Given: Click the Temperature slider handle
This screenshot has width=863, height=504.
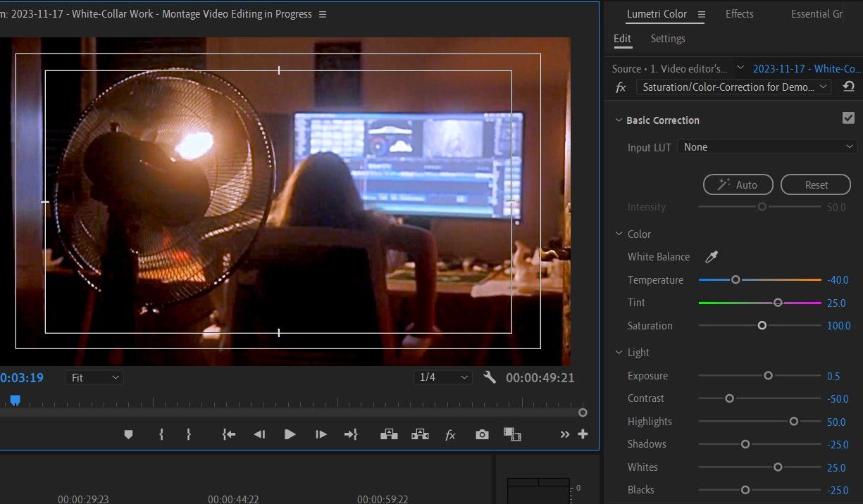Looking at the screenshot, I should 735,279.
